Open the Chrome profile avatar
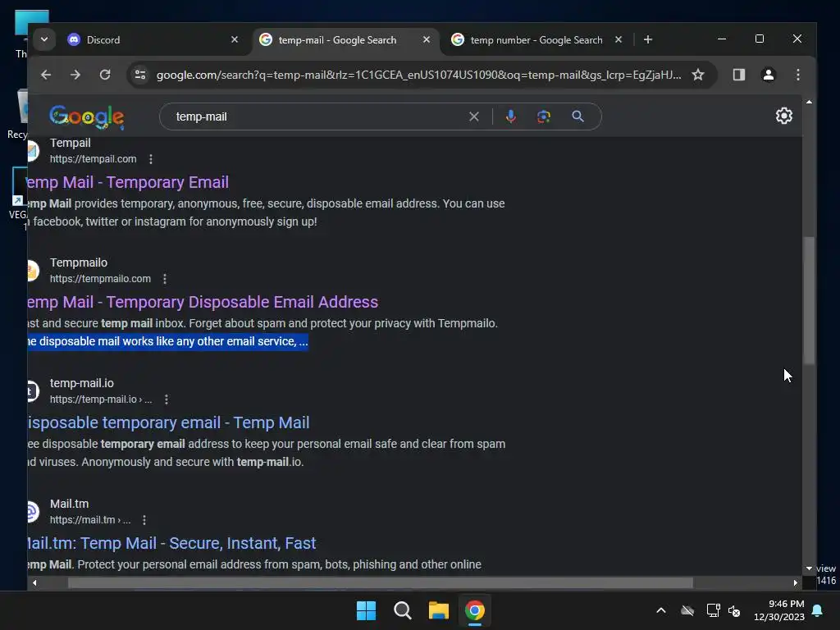 coord(768,75)
